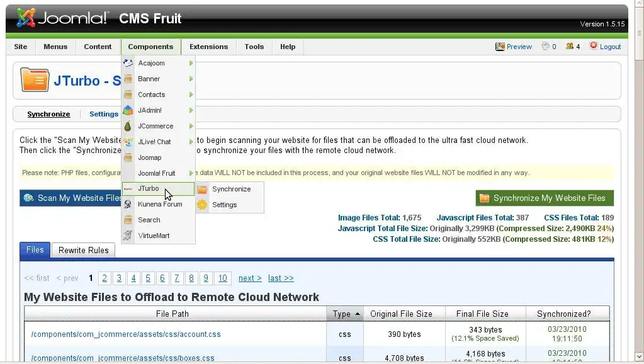Open the Site menu
The image size is (644, 364).
[x=21, y=47]
